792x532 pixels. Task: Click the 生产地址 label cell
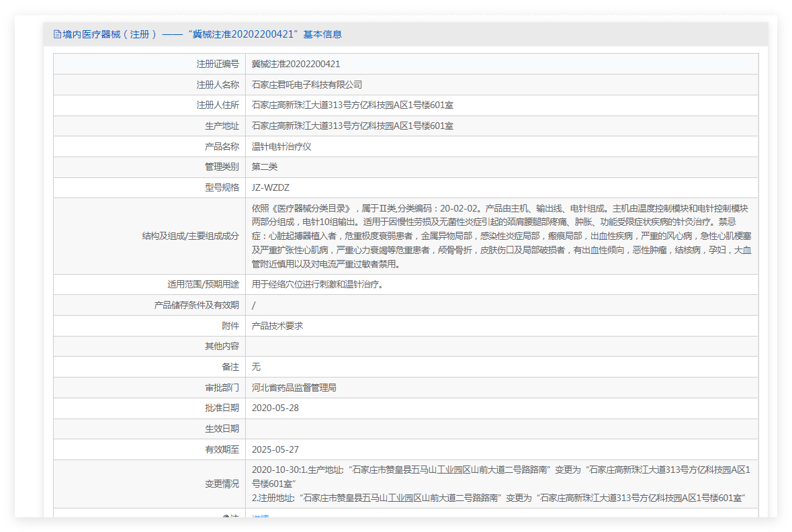(x=150, y=126)
